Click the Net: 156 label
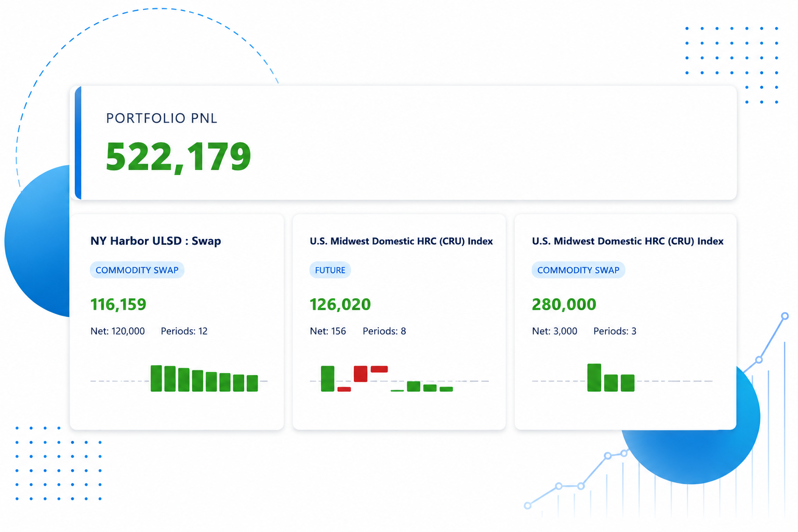 pos(328,331)
